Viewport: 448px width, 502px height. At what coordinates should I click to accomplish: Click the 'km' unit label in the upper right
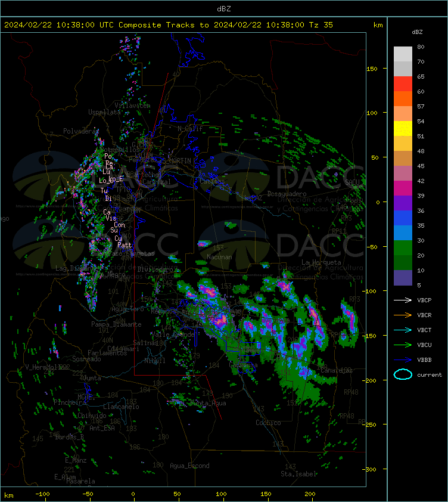[x=378, y=25]
